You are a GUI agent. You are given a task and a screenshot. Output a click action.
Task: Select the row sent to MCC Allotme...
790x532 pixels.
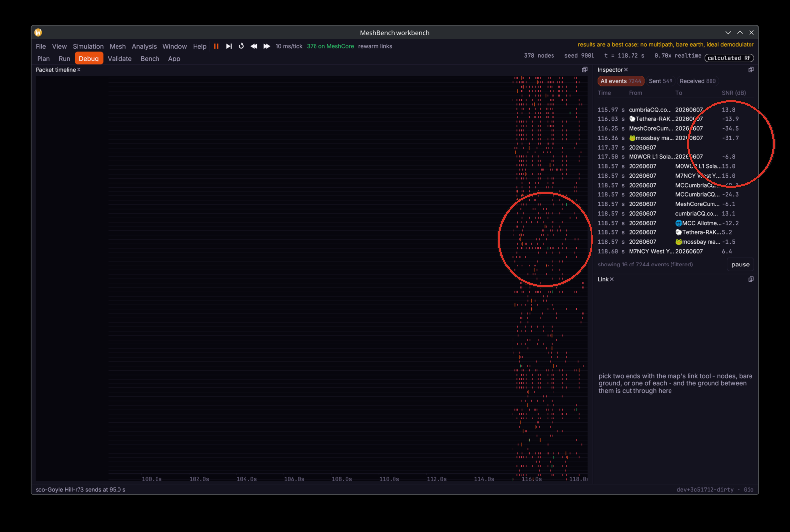point(675,223)
